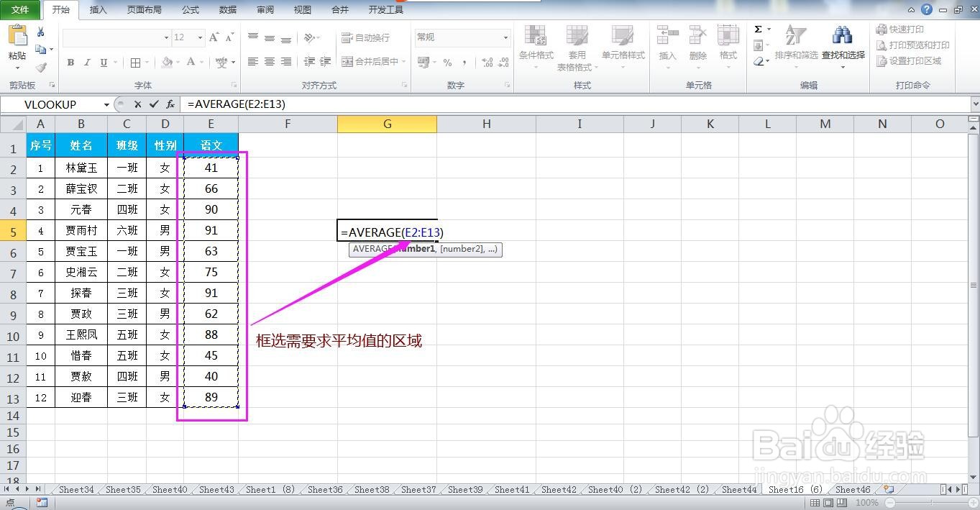Open the Excel Help question mark
Image resolution: width=980 pixels, height=510 pixels.
[927, 9]
